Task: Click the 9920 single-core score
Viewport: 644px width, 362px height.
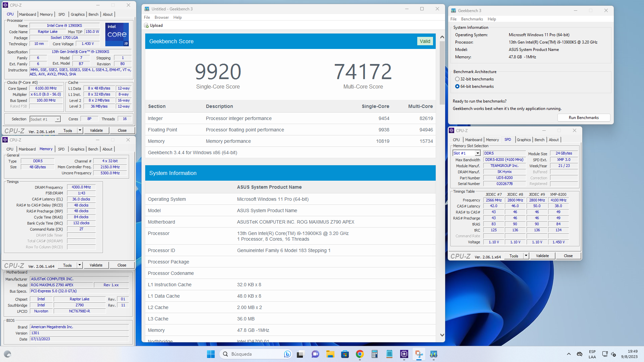Action: tap(218, 72)
